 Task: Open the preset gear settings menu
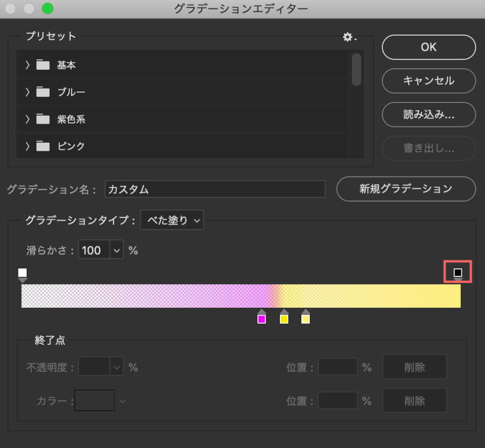[x=349, y=37]
